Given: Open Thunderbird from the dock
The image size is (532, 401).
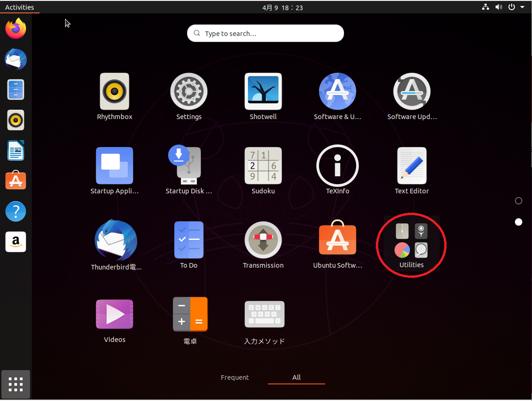Looking at the screenshot, I should [16, 59].
